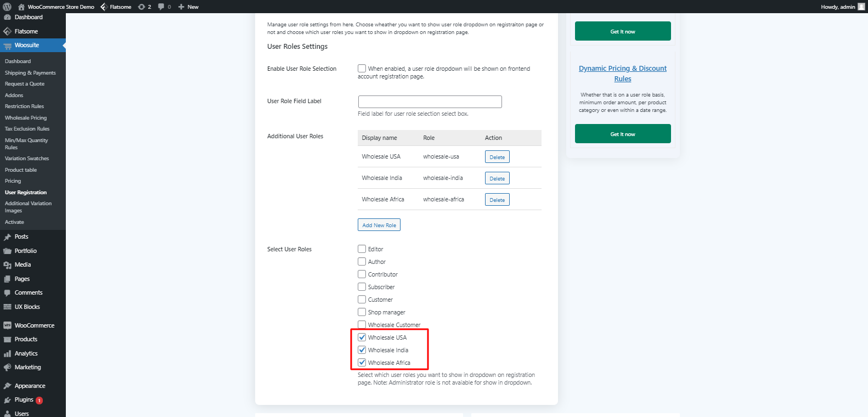Click the Media icon in sidebar
Viewport: 868px width, 417px height.
click(8, 265)
